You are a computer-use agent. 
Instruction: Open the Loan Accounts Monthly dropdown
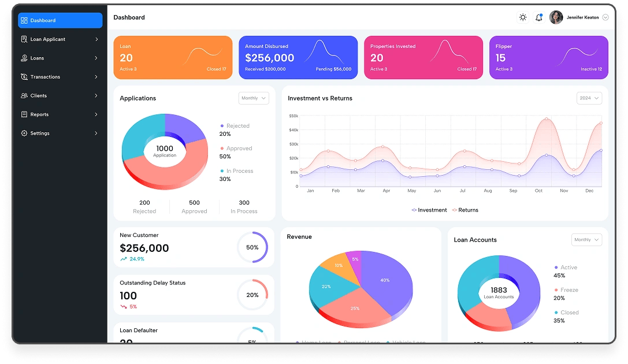(586, 240)
